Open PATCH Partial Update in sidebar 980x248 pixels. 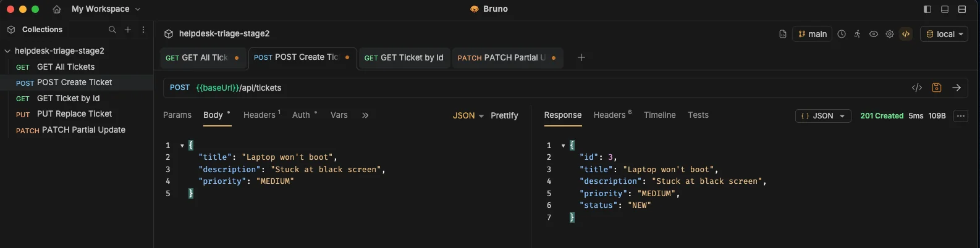(77, 130)
